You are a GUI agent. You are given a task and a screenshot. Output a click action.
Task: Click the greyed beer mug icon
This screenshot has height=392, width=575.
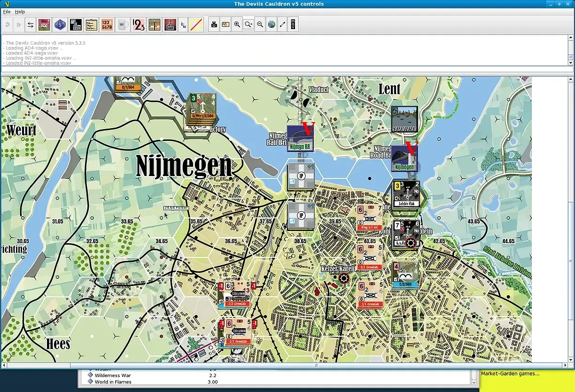click(x=123, y=24)
